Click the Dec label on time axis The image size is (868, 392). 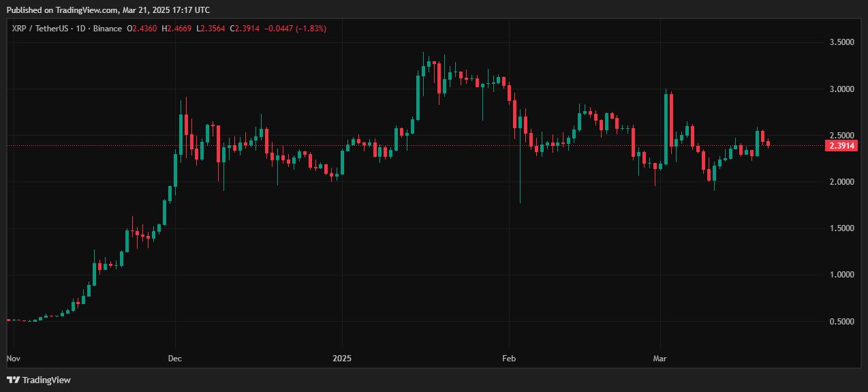[175, 357]
